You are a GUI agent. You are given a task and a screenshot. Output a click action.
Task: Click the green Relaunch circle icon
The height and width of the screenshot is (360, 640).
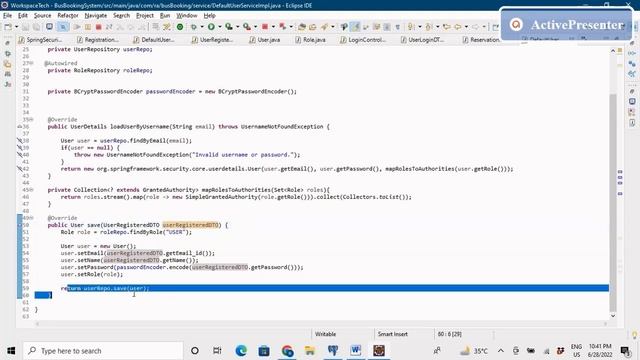[x=180, y=27]
